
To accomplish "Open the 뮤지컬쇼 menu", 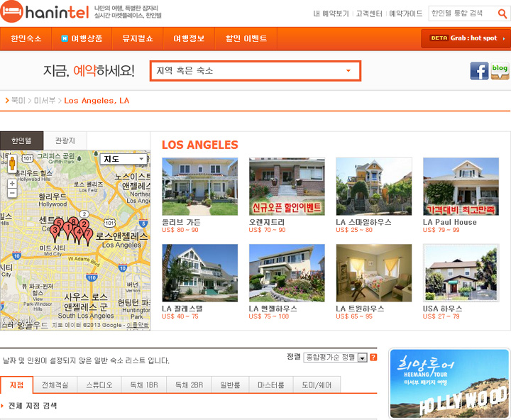I will click(x=138, y=38).
